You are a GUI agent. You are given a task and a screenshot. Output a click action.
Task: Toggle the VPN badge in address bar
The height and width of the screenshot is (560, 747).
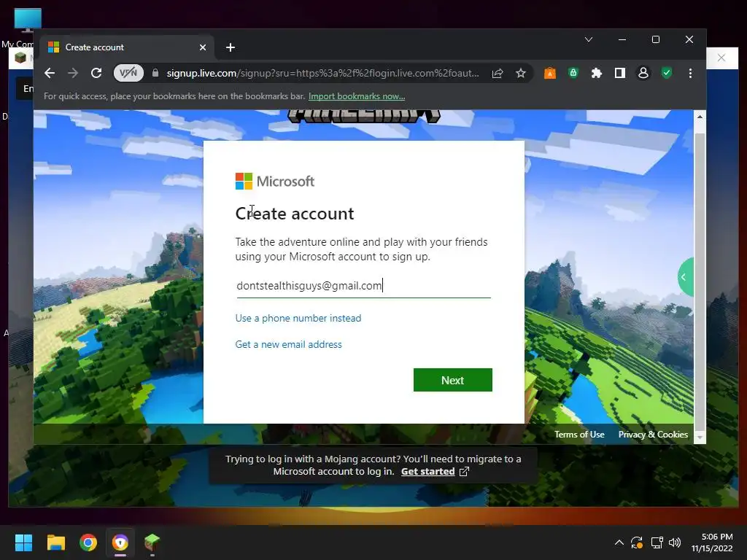tap(128, 73)
